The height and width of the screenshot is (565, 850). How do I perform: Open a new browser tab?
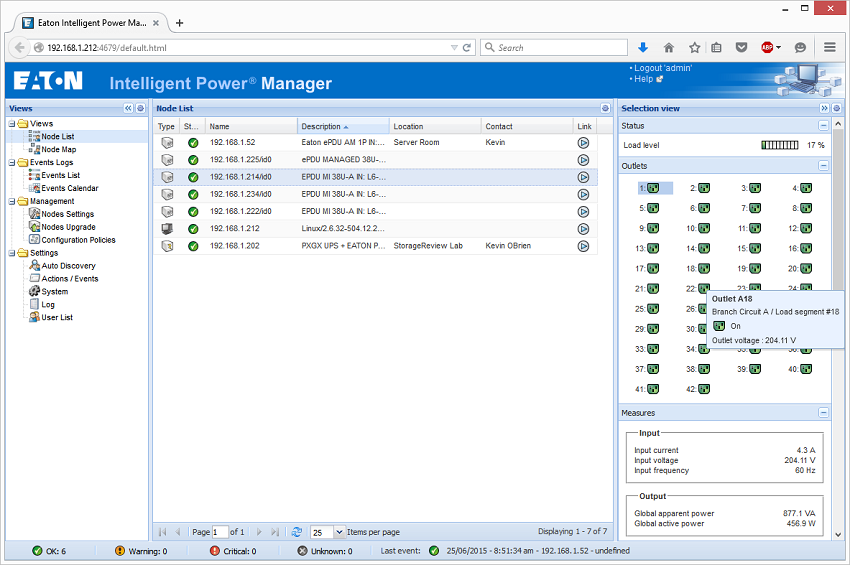click(x=179, y=23)
